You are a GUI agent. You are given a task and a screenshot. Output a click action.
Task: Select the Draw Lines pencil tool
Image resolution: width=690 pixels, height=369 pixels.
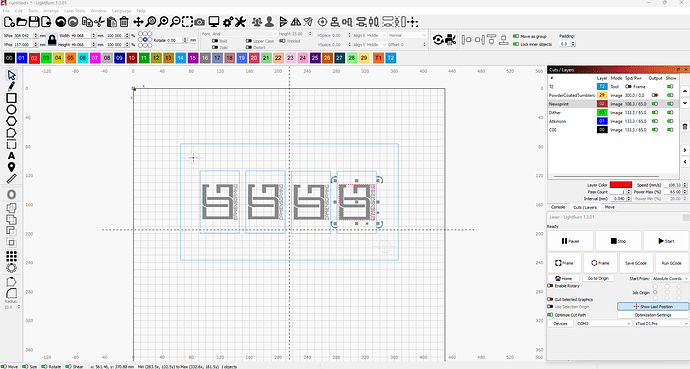point(11,86)
